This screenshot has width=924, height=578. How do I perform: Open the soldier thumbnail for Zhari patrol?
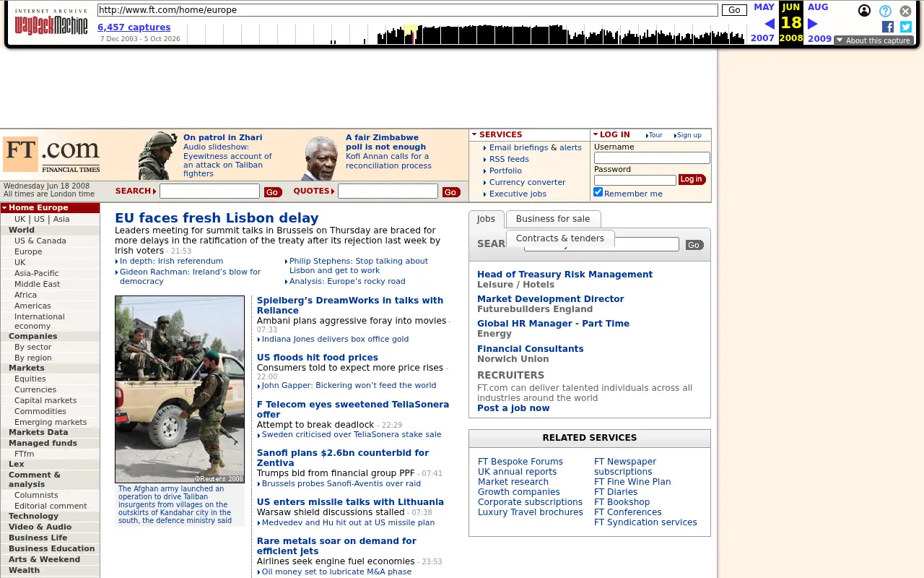point(158,155)
